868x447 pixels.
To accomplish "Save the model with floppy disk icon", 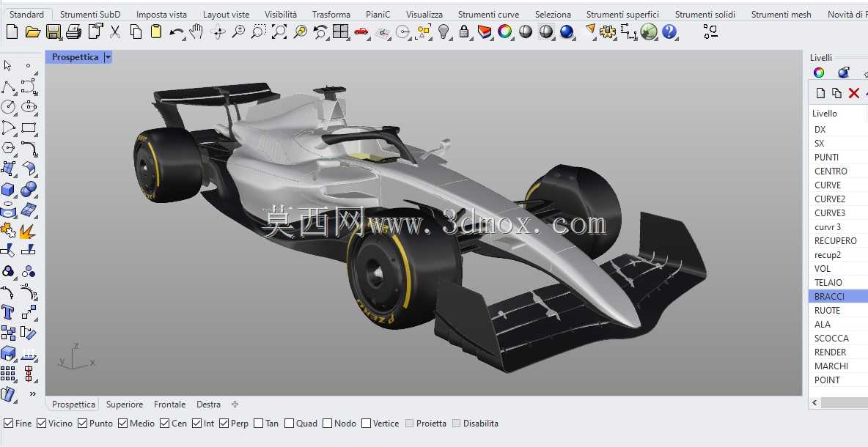I will (53, 32).
